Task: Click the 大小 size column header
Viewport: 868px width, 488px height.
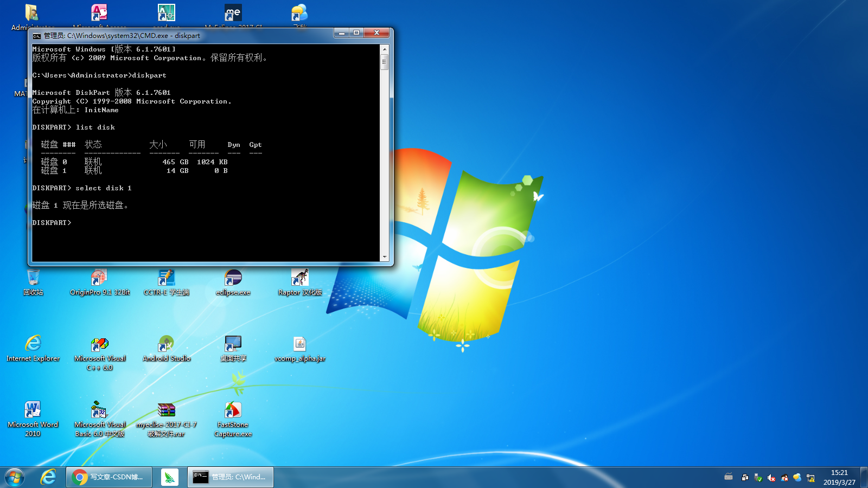Action: coord(158,145)
